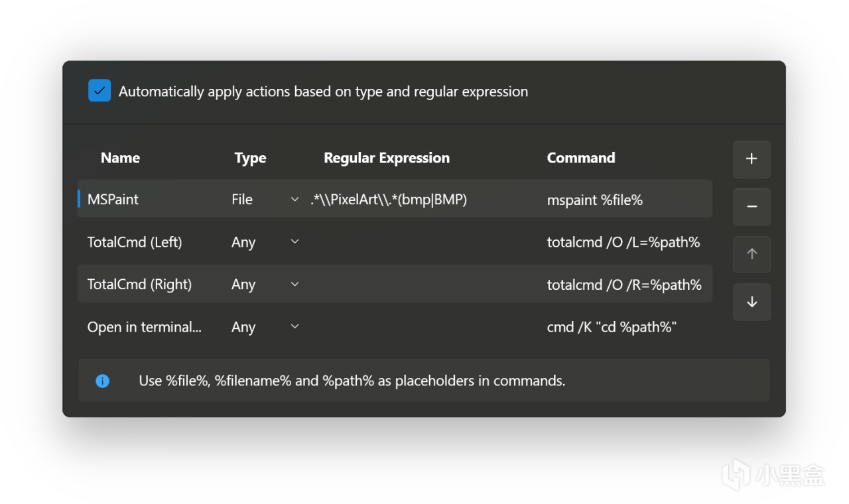Open Type dropdown for TotalCmd (Left)

294,242
